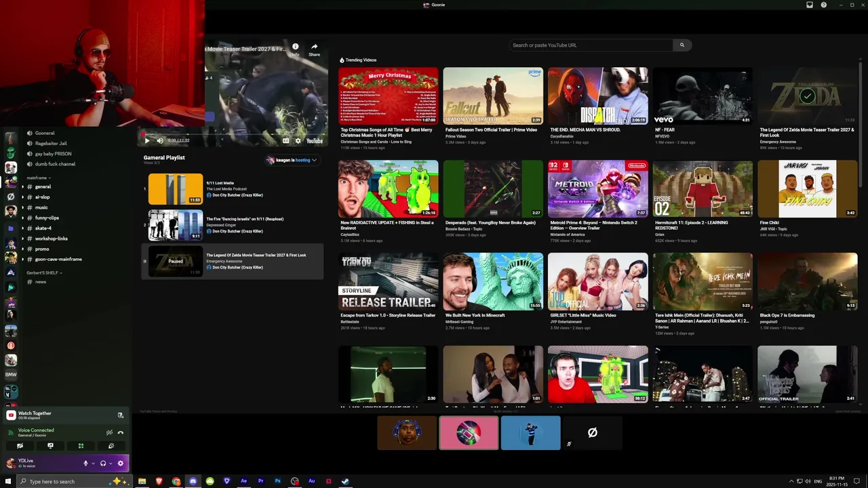Seek on the video progress bar

[x=234, y=134]
